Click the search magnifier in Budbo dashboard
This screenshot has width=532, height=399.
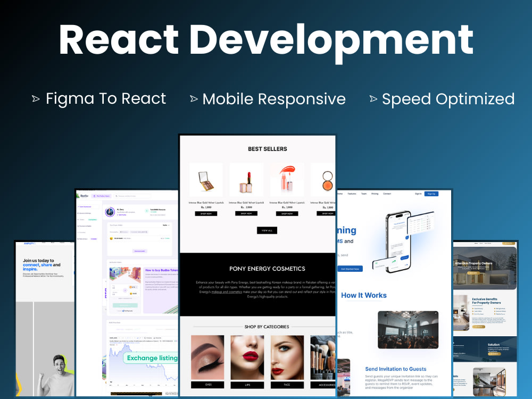click(117, 196)
